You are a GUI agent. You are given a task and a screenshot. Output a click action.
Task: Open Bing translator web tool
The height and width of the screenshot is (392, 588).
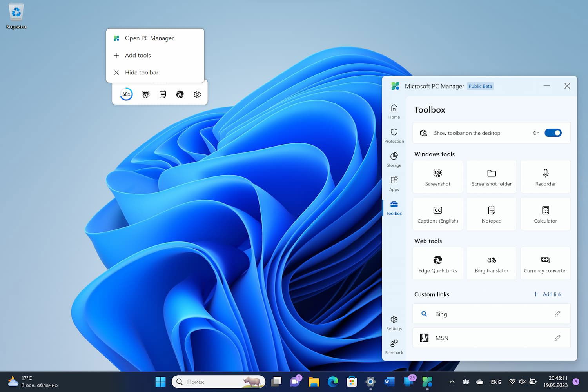click(492, 264)
